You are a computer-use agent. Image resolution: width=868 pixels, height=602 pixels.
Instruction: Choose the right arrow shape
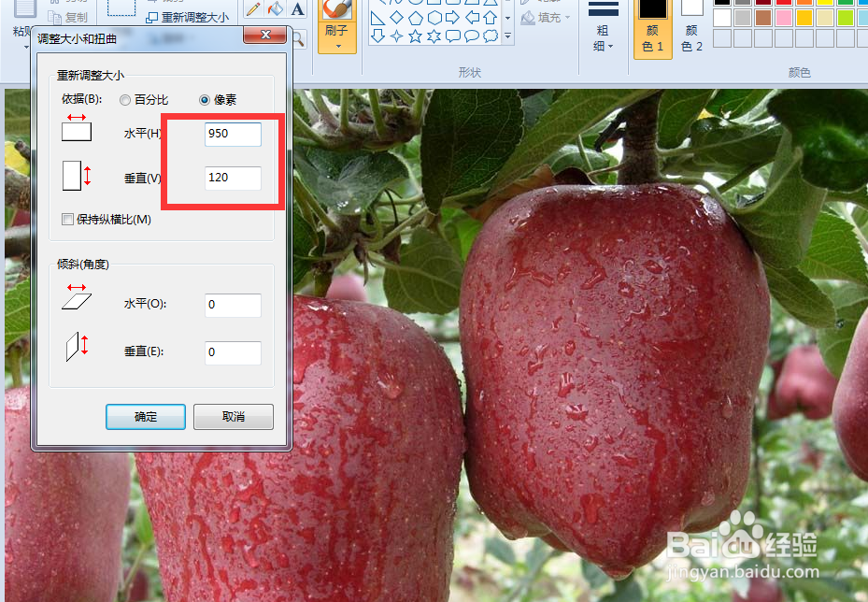[453, 18]
